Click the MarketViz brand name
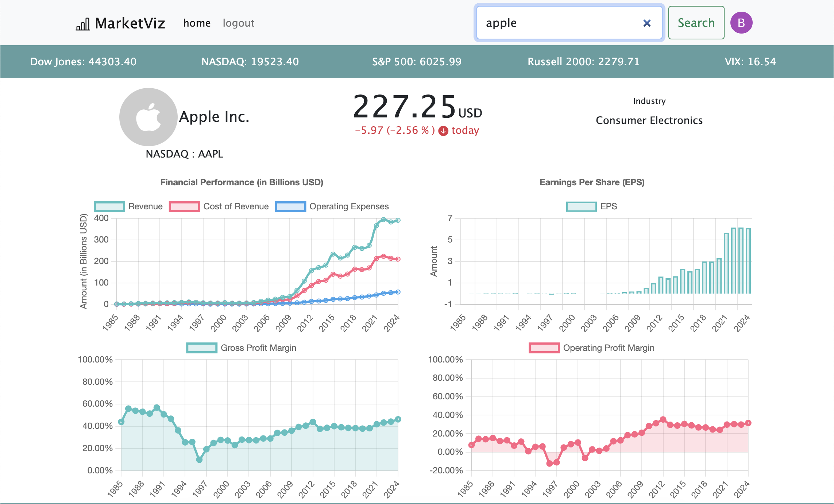This screenshot has height=504, width=834. (x=130, y=23)
